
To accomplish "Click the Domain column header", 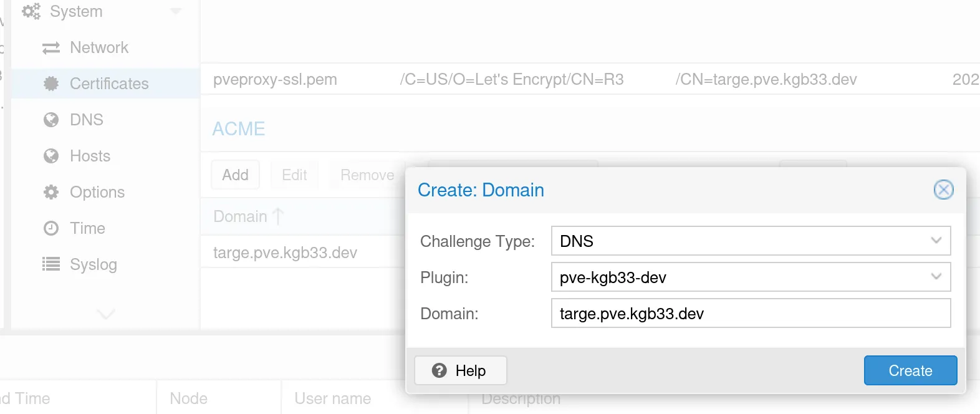I will [303, 216].
